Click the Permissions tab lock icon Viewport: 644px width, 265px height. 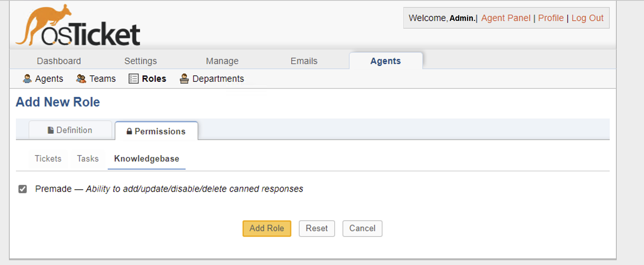129,131
